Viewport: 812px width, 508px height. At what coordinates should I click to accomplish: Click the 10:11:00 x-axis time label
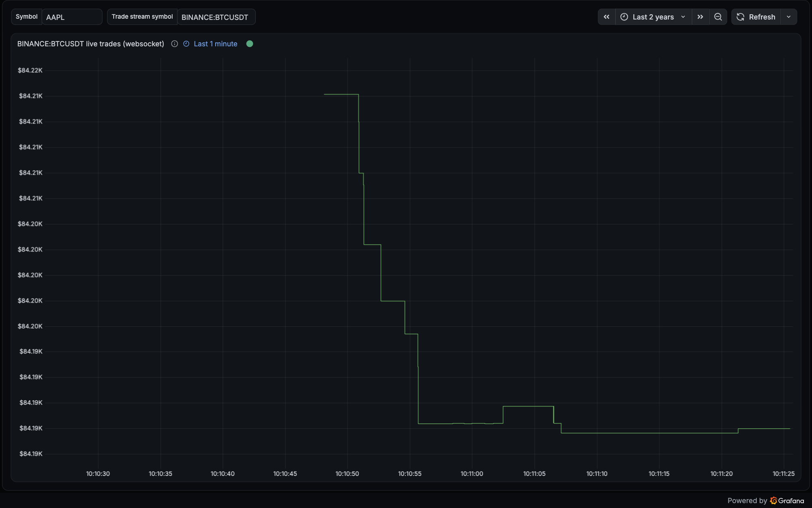(x=472, y=474)
